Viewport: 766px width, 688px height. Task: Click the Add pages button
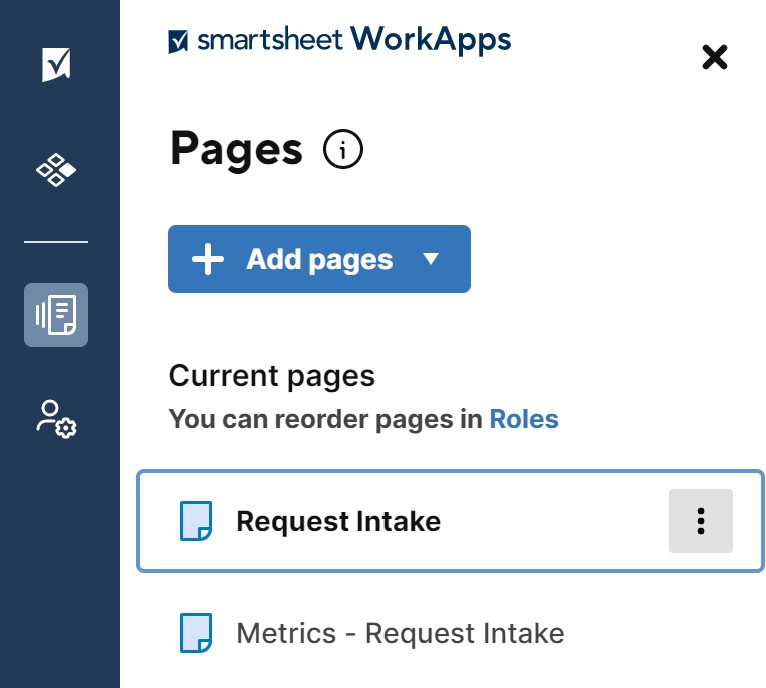[x=319, y=259]
